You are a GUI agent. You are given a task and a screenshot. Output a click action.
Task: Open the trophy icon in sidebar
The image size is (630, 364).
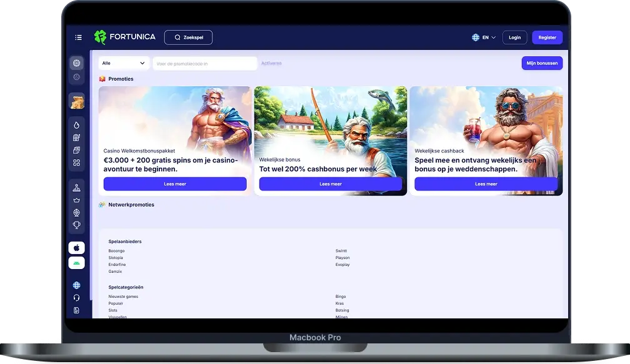(76, 225)
